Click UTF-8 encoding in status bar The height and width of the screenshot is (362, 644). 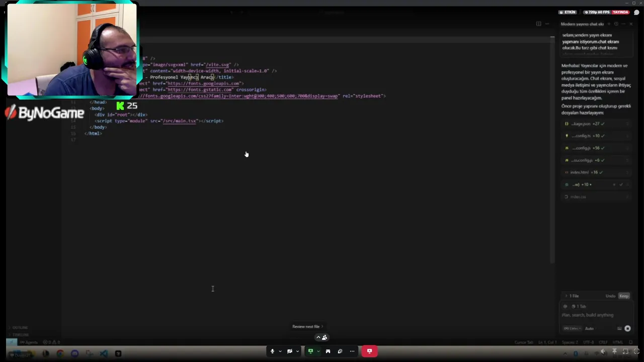588,342
